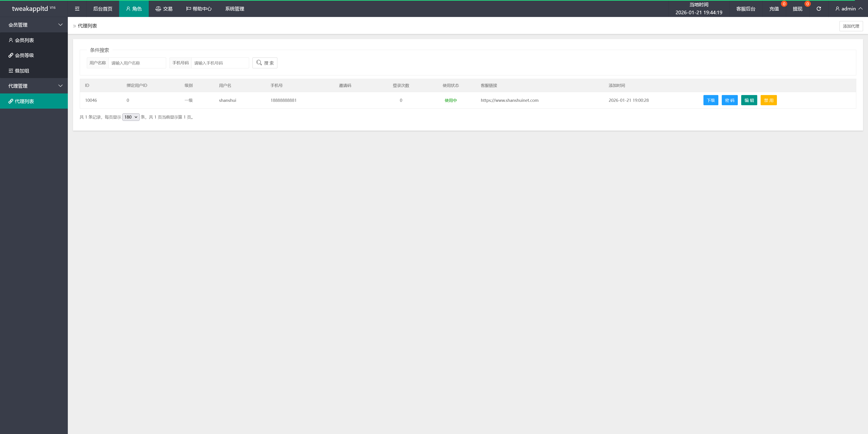The height and width of the screenshot is (434, 868).
Task: Open the 帮助中心 menu
Action: [199, 9]
